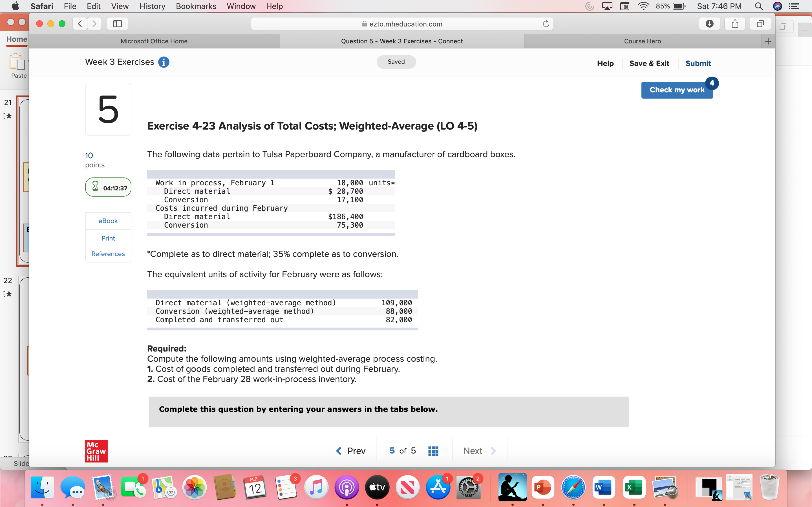Toggle the Week 3 Exercises info tooltip
Screen dimensions: 812x507
[164, 62]
